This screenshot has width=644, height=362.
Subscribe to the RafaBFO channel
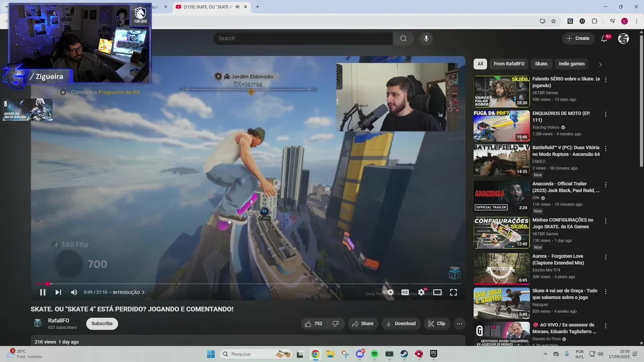102,324
